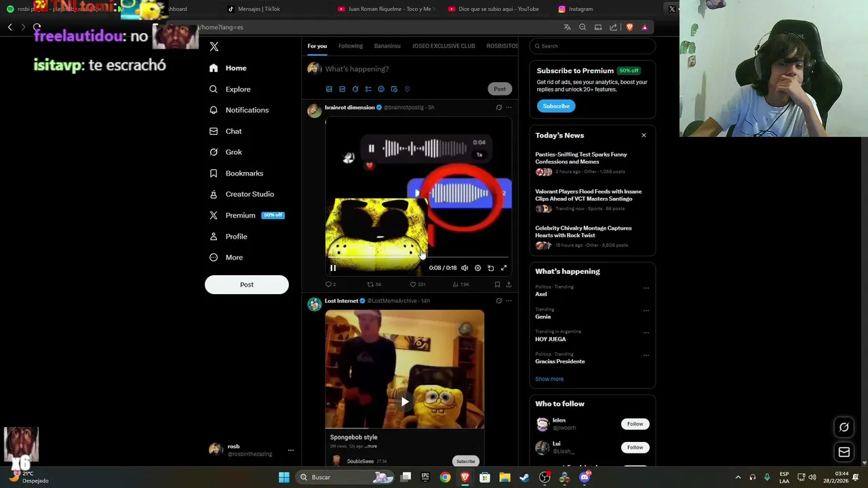The width and height of the screenshot is (868, 488).
Task: Open Steam from the taskbar
Action: tap(524, 477)
